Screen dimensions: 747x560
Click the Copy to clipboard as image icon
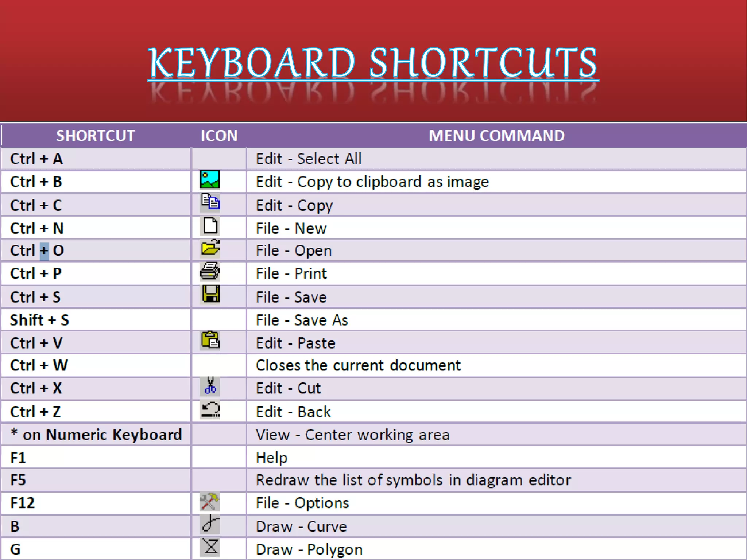[x=210, y=179]
